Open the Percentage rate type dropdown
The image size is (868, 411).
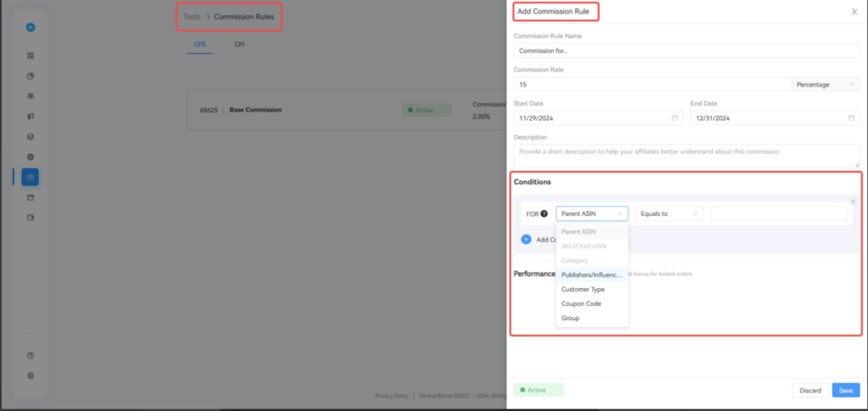click(825, 84)
